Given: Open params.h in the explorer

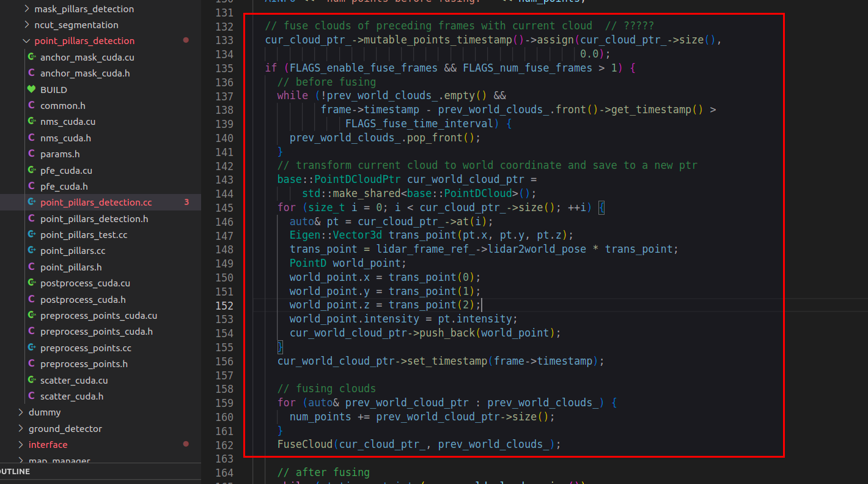Looking at the screenshot, I should click(60, 154).
